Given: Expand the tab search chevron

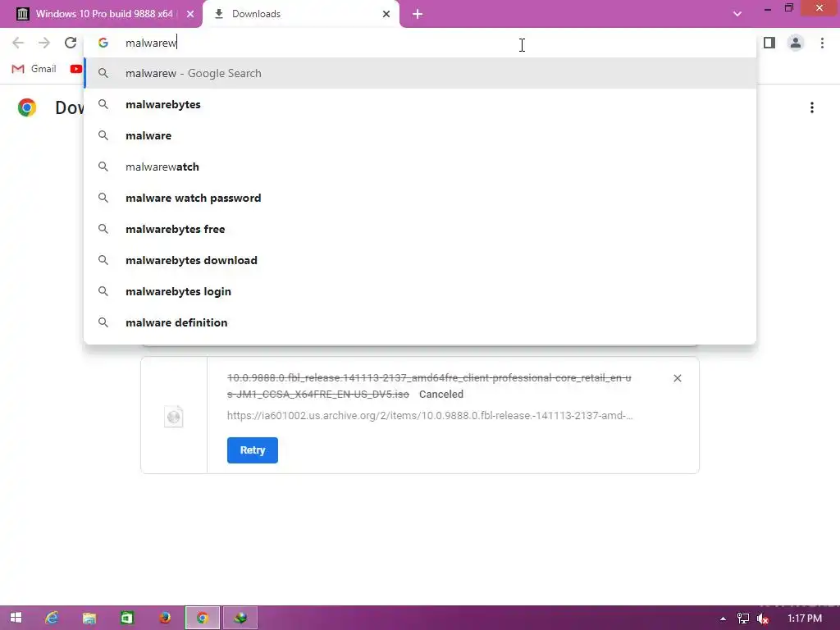Looking at the screenshot, I should pos(737,14).
